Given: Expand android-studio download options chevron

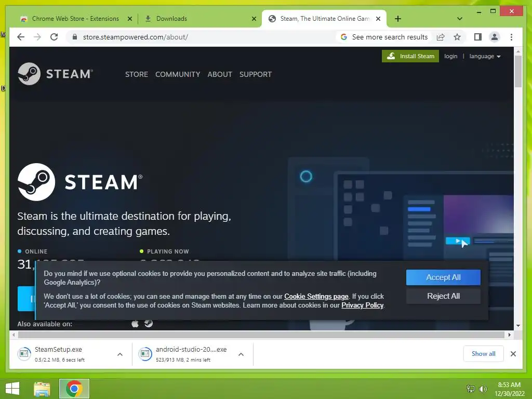Looking at the screenshot, I should click(241, 354).
